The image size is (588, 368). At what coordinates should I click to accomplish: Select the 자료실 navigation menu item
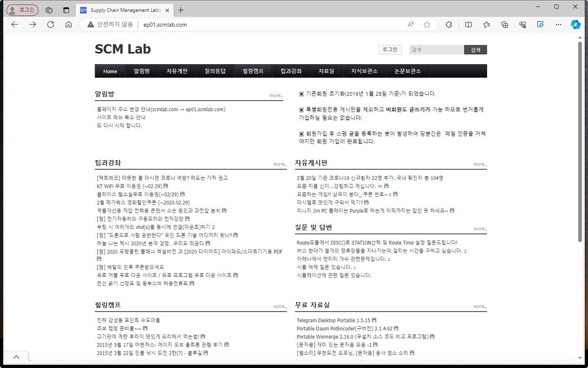[x=326, y=71]
